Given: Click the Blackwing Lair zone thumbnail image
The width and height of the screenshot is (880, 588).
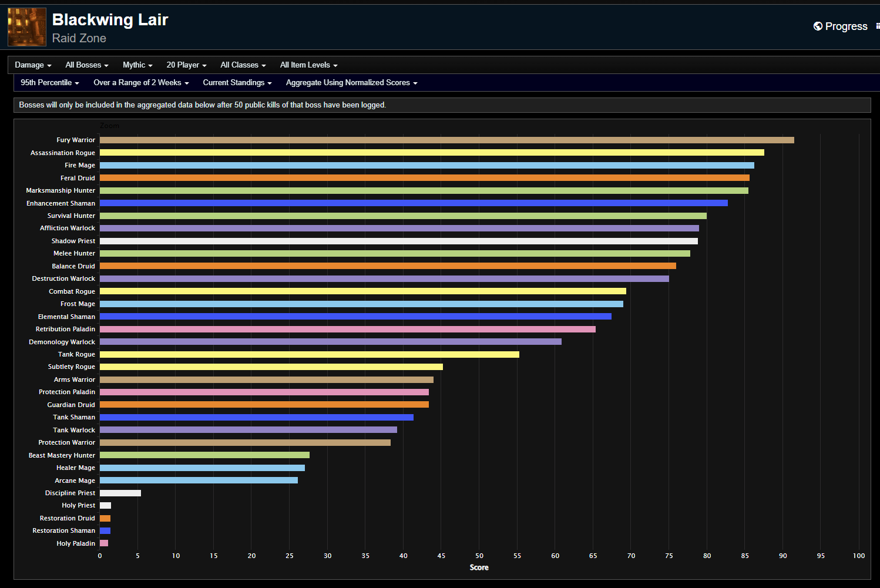Looking at the screenshot, I should (26, 26).
